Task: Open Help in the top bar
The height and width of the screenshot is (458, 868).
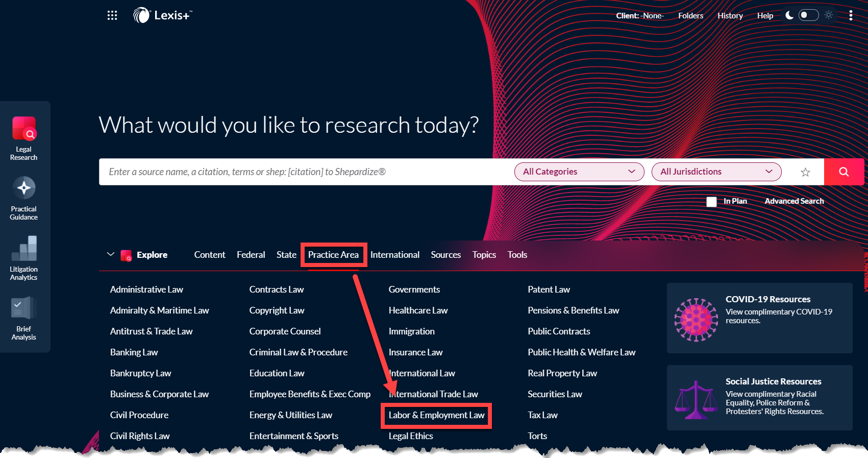Action: point(765,16)
